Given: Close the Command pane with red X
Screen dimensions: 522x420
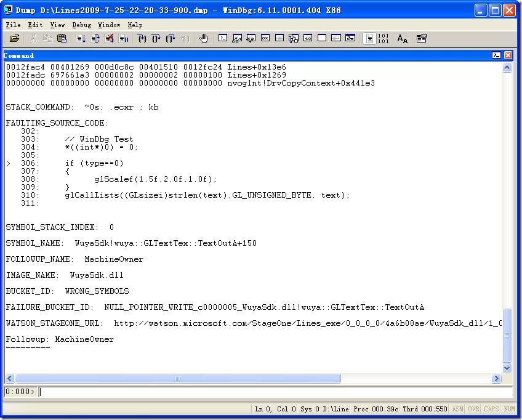Looking at the screenshot, I should [x=508, y=55].
